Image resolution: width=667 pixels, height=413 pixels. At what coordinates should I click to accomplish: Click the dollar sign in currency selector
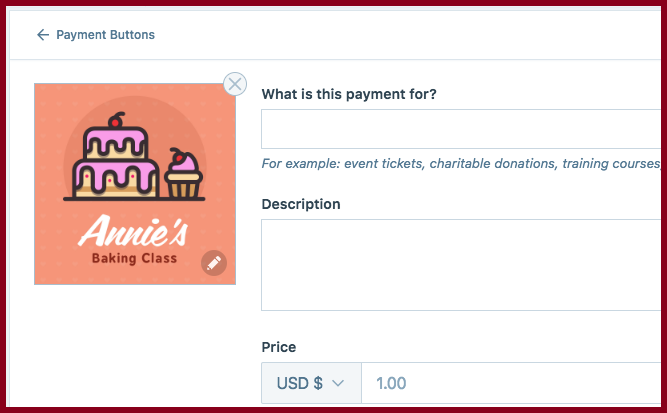point(318,383)
